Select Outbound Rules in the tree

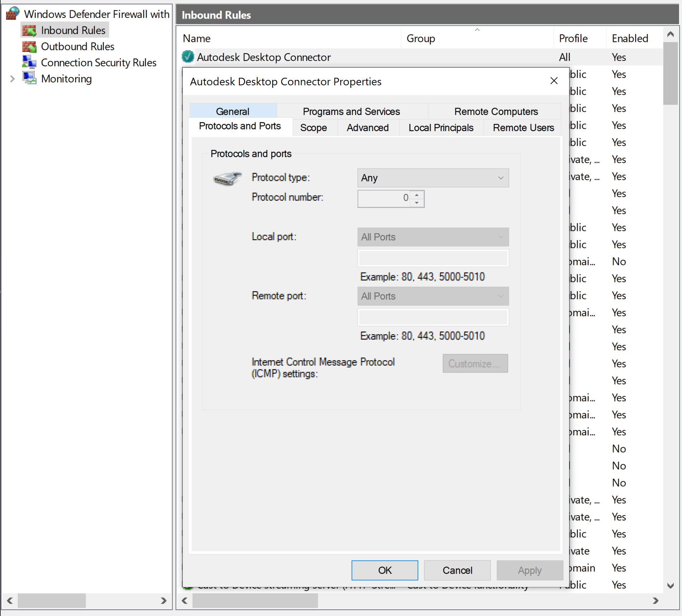[x=78, y=47]
